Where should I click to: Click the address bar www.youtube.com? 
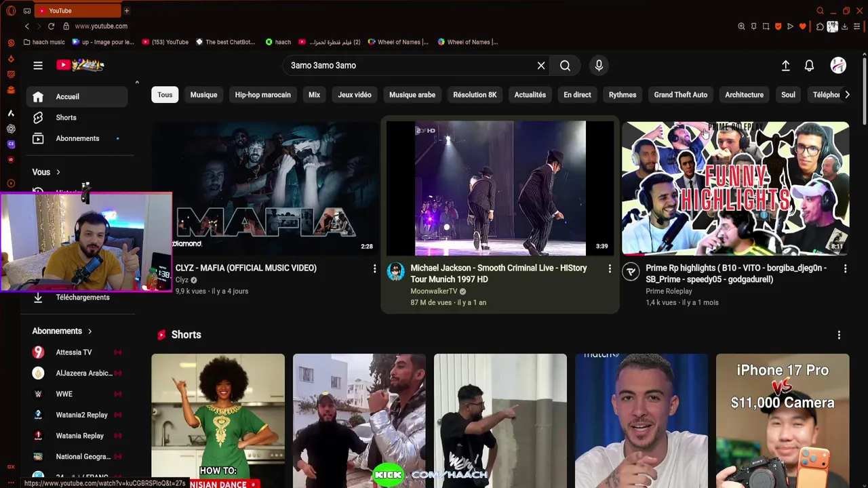(x=101, y=26)
